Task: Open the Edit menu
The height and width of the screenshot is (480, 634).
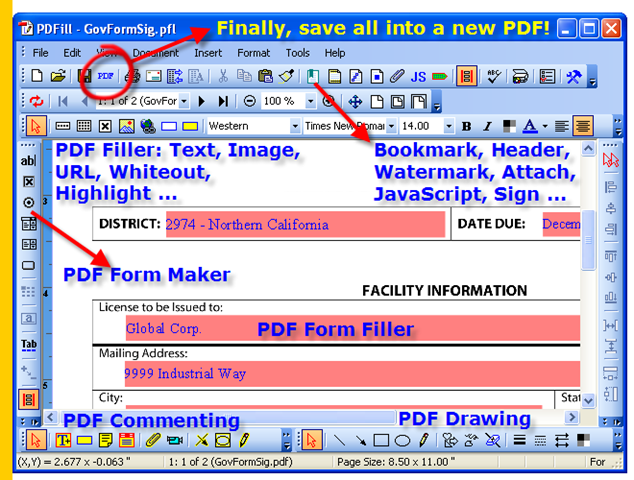Action: click(x=72, y=53)
